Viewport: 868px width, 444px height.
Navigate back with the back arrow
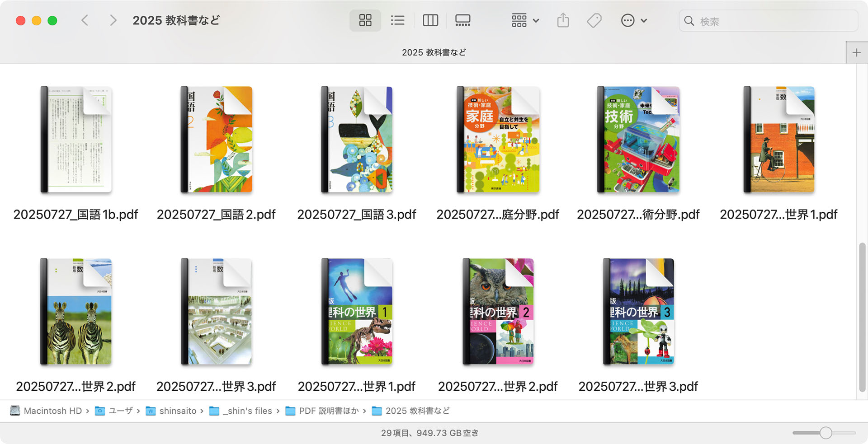(x=84, y=20)
